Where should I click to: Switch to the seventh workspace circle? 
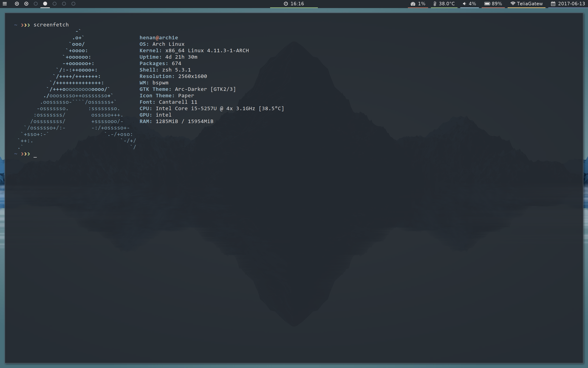(x=73, y=4)
